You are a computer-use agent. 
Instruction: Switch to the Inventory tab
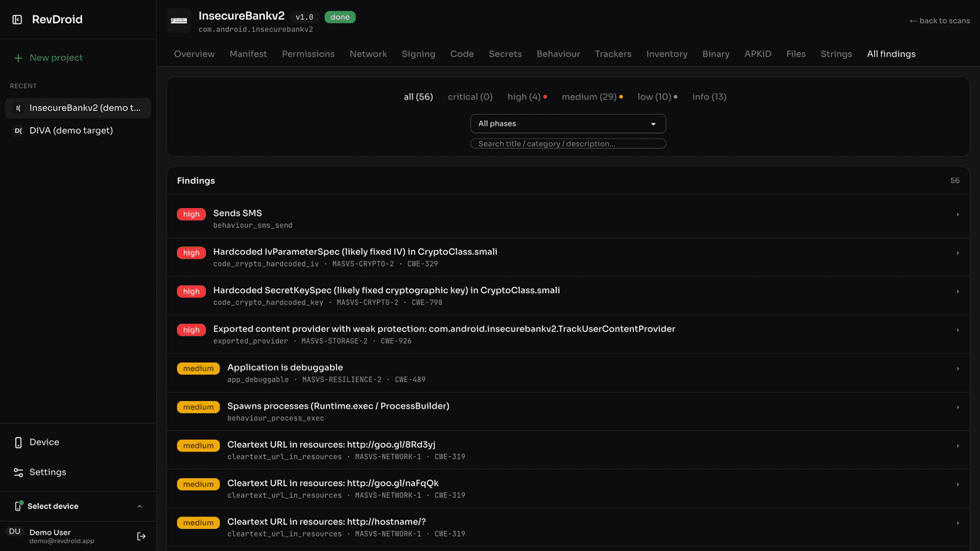pos(667,54)
